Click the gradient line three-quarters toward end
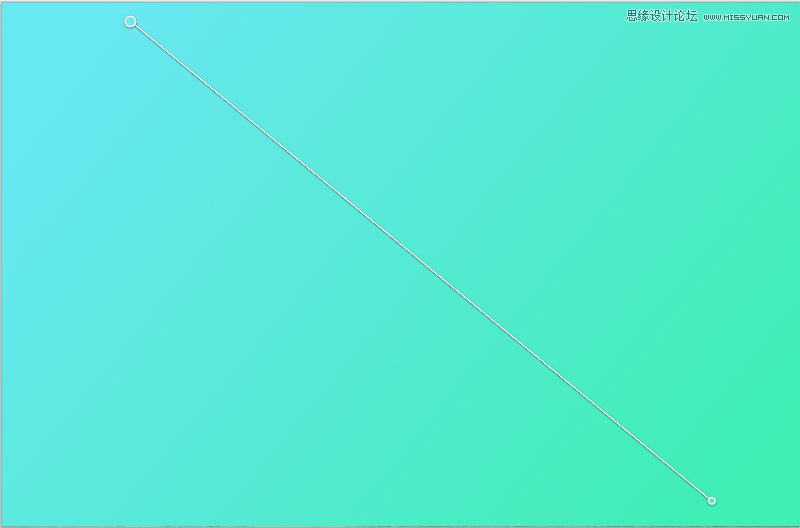800x528 pixels. point(566,380)
